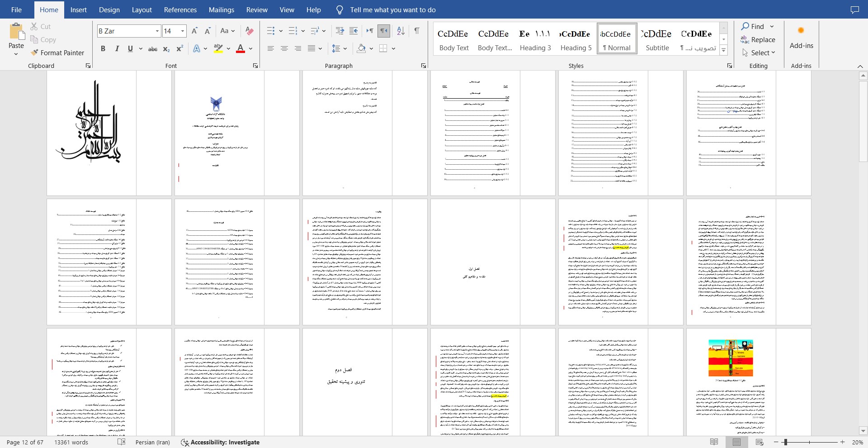Set right-to-left text direction

pos(384,31)
